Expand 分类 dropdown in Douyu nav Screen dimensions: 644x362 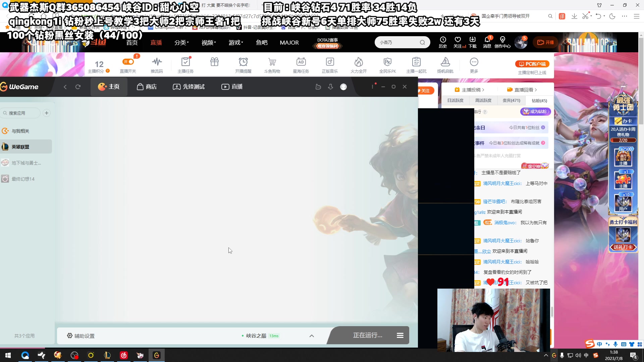[x=181, y=43]
